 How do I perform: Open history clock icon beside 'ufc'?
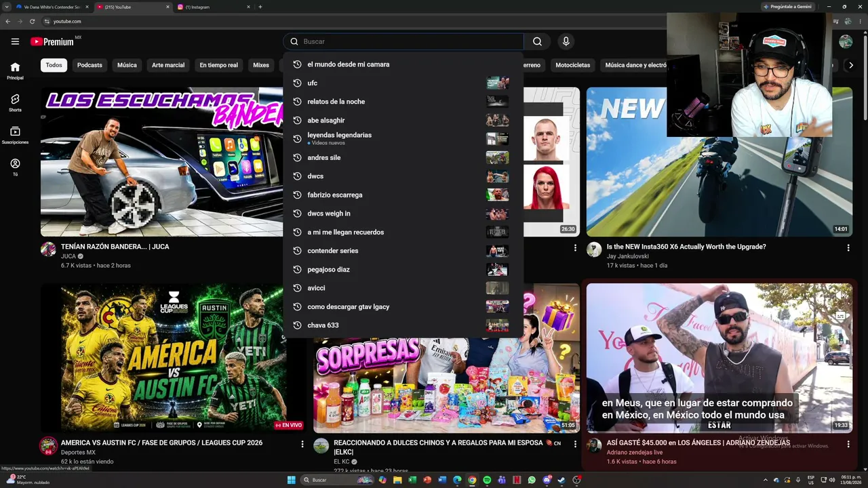296,83
